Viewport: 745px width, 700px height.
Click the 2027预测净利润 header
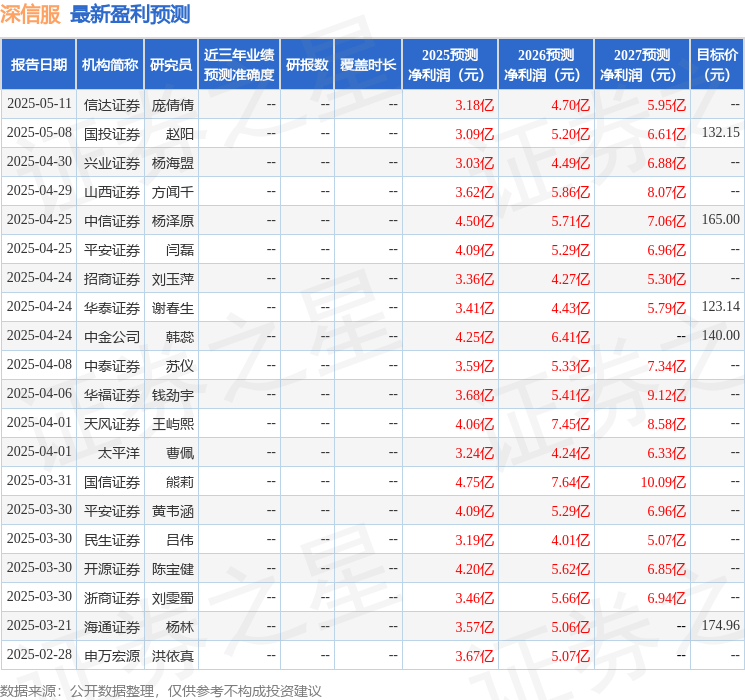pos(642,65)
